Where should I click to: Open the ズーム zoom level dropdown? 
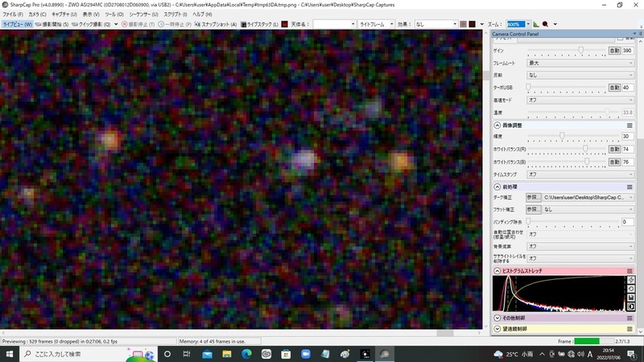(x=528, y=24)
